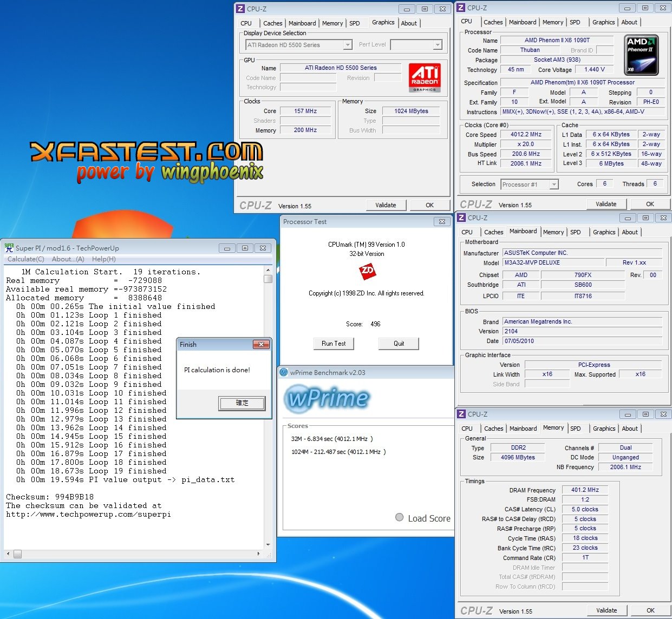Click Super PI vertical scrollbar up arrow
672x619 pixels.
tap(268, 270)
